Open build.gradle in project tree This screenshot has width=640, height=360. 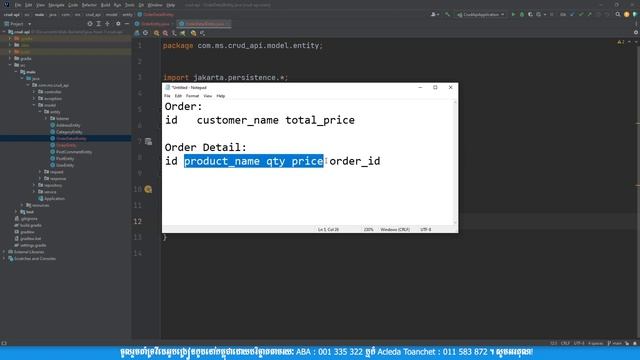[x=28, y=225]
